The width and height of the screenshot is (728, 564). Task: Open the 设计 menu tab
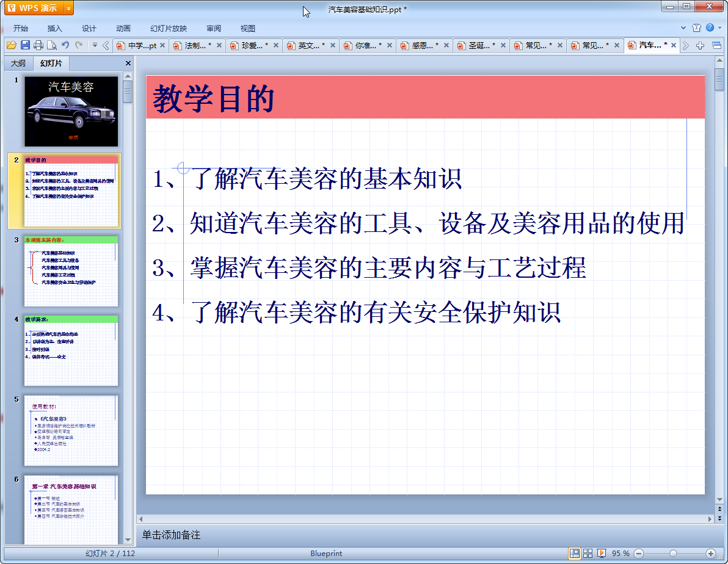(x=89, y=28)
